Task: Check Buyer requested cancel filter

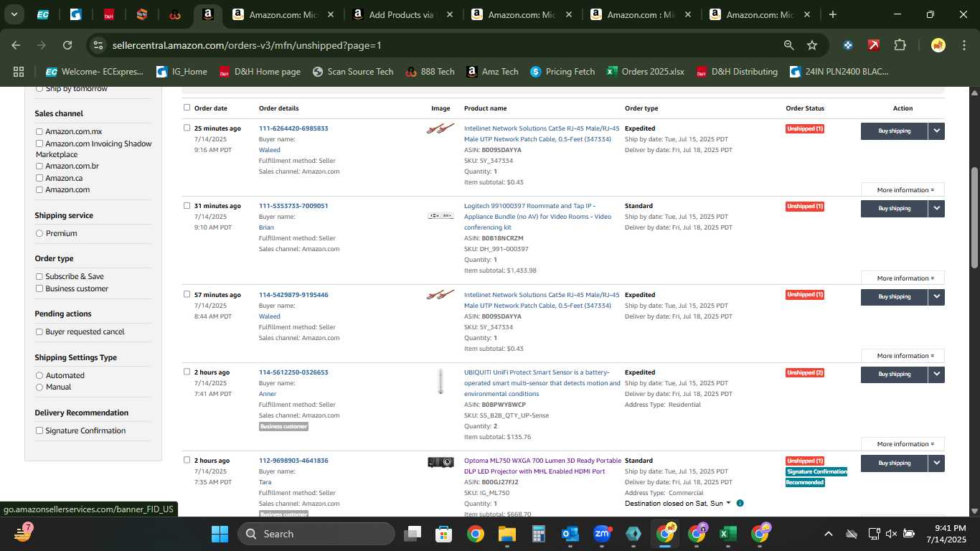Action: [x=39, y=332]
